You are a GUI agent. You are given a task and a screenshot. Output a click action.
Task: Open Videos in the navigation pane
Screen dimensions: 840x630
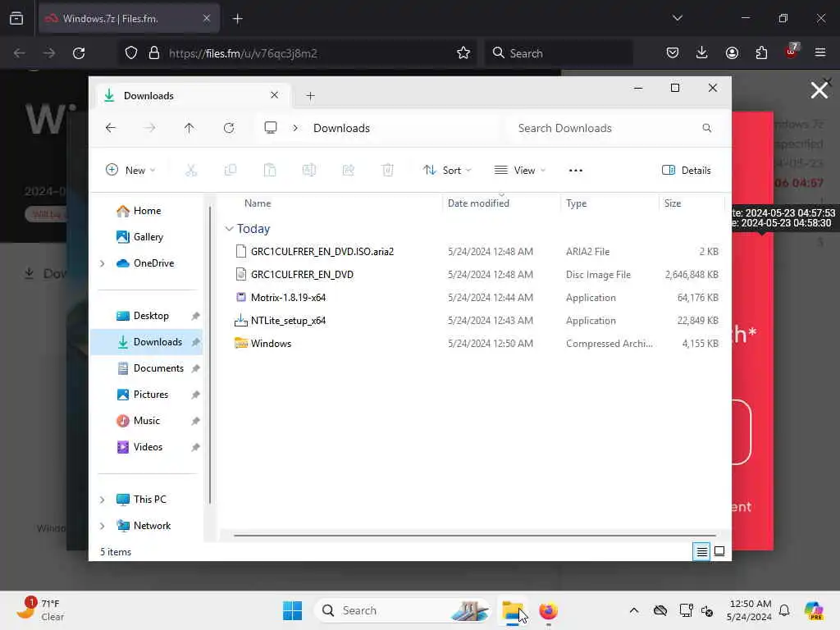(x=146, y=447)
